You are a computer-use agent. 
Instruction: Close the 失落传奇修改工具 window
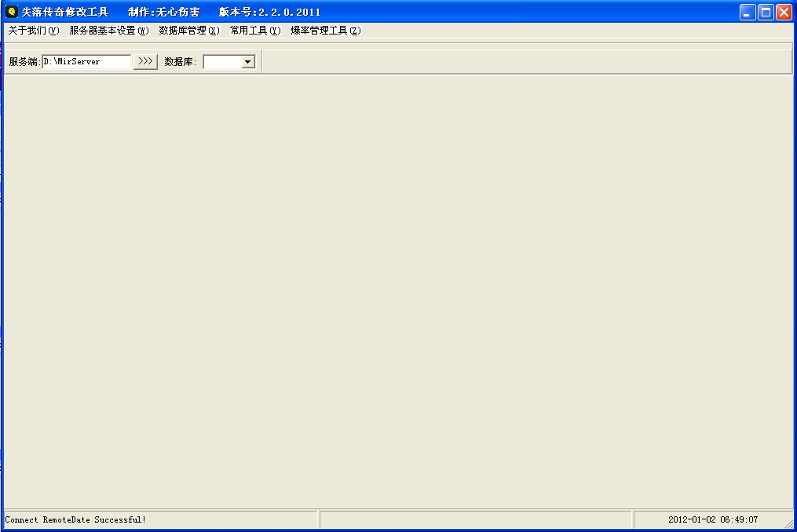(783, 12)
